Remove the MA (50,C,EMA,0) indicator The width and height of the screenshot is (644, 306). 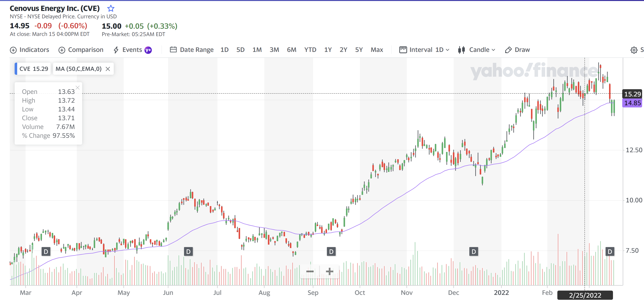coord(108,69)
